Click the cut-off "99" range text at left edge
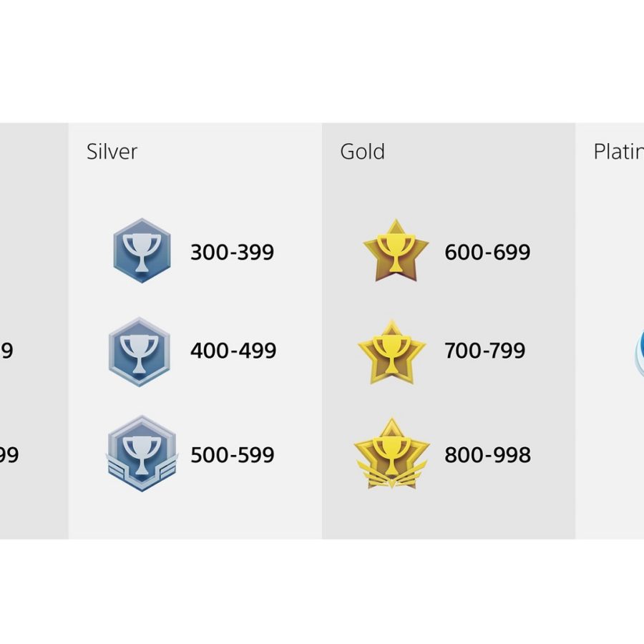Image resolution: width=644 pixels, height=644 pixels. [9, 454]
